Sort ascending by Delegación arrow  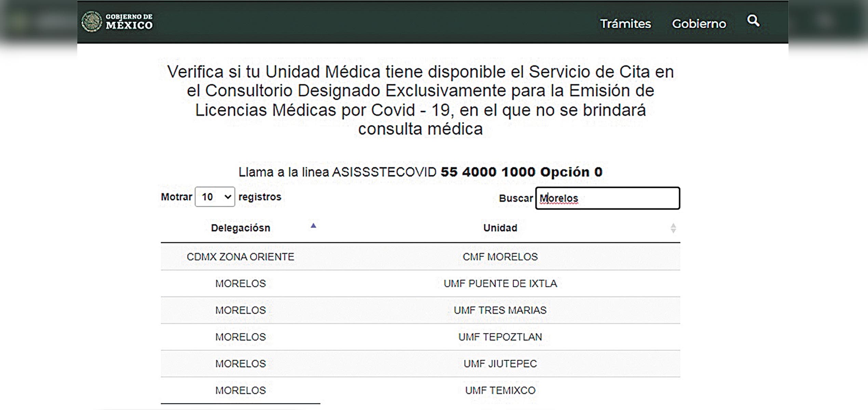coord(313,225)
